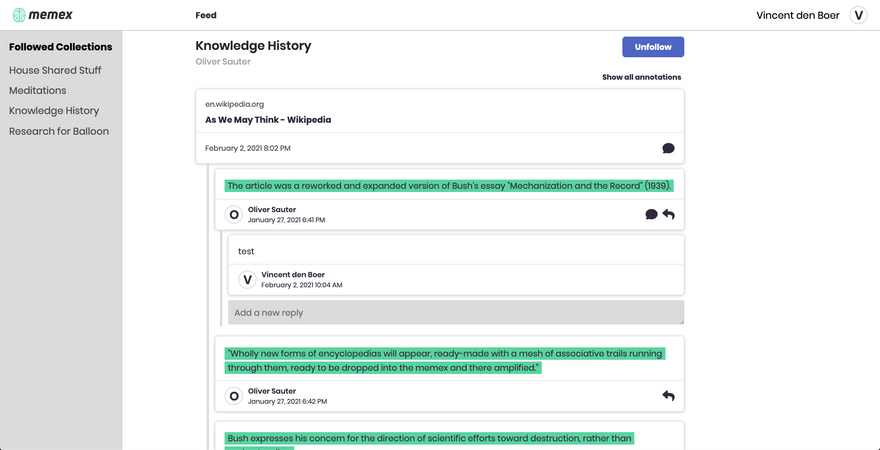
Task: Toggle Show all annotations
Action: coord(641,77)
